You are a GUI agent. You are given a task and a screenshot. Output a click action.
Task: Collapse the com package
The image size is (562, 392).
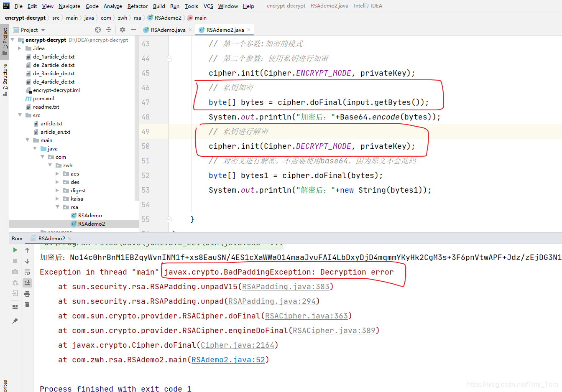(x=42, y=157)
